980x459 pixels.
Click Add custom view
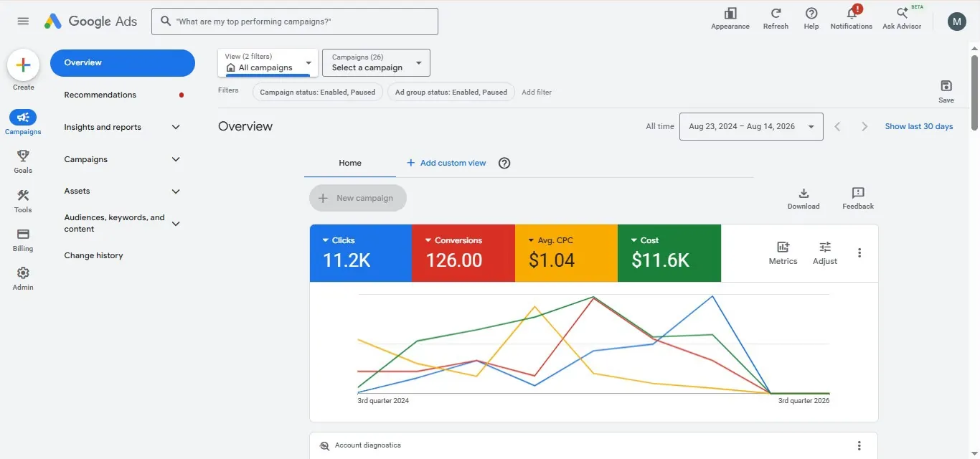point(446,163)
